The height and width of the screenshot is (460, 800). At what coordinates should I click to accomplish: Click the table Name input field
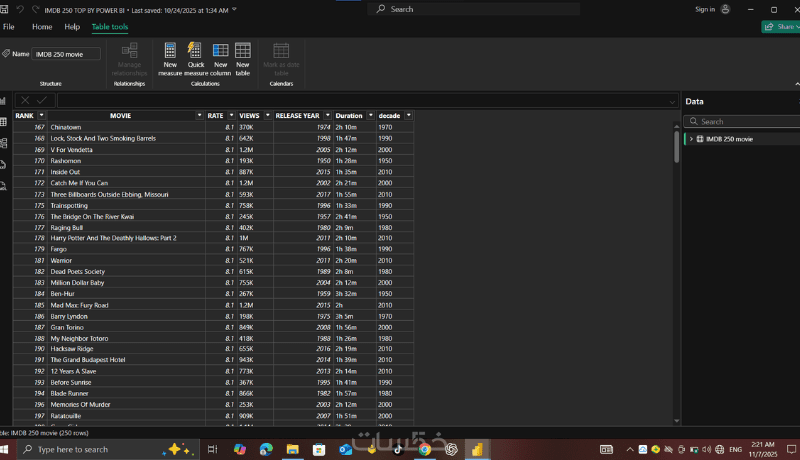point(66,54)
